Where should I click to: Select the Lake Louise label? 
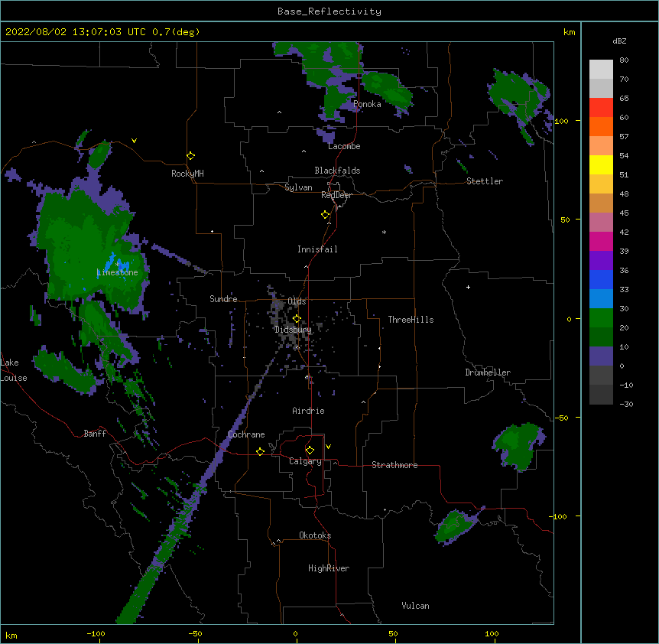click(14, 370)
